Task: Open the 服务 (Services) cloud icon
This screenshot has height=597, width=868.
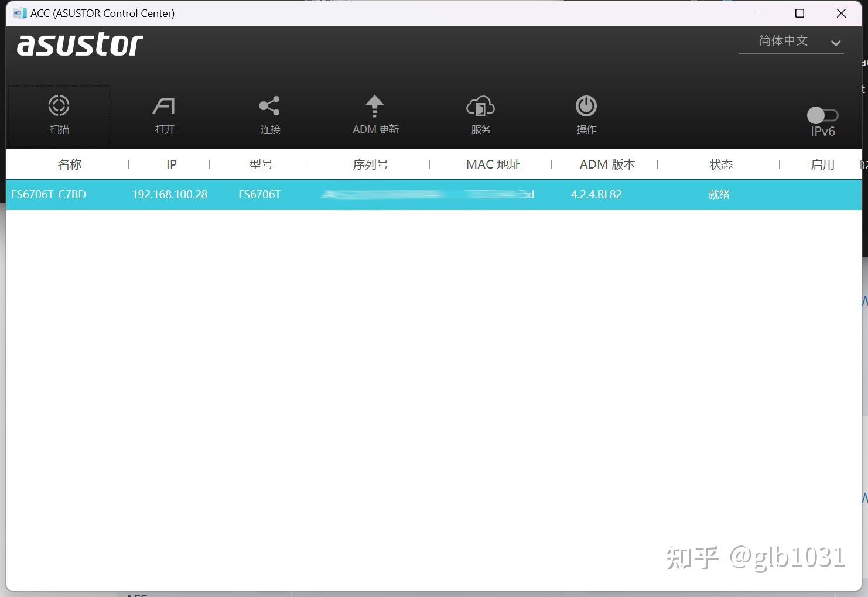Action: 480,107
